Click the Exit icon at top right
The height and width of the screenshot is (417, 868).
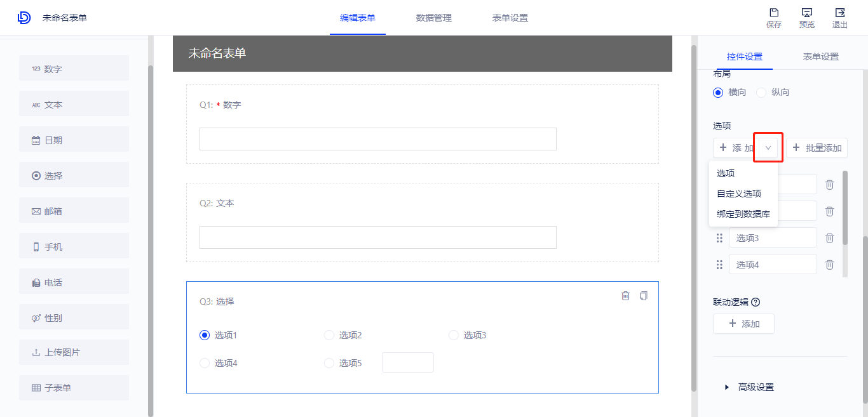(839, 13)
